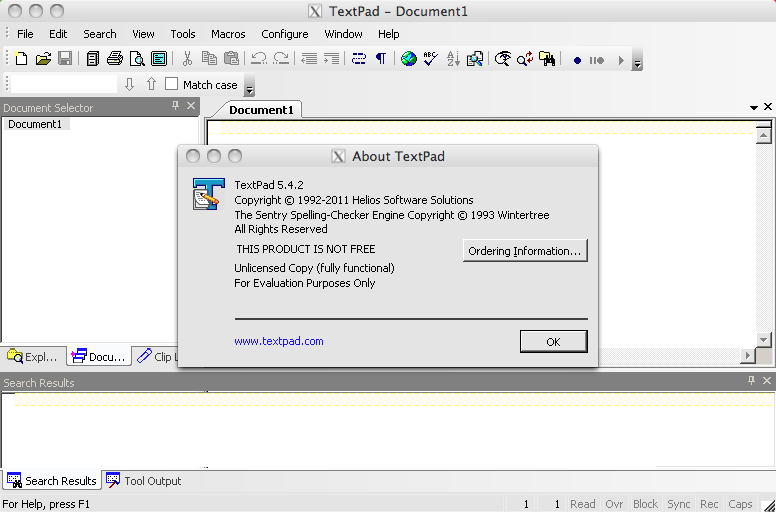The image size is (776, 512).
Task: Click OK in About TextPad dialog
Action: (x=553, y=342)
